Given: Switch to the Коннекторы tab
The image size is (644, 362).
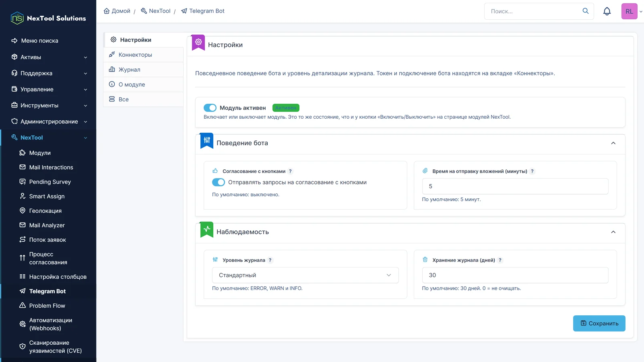Looking at the screenshot, I should [143, 55].
